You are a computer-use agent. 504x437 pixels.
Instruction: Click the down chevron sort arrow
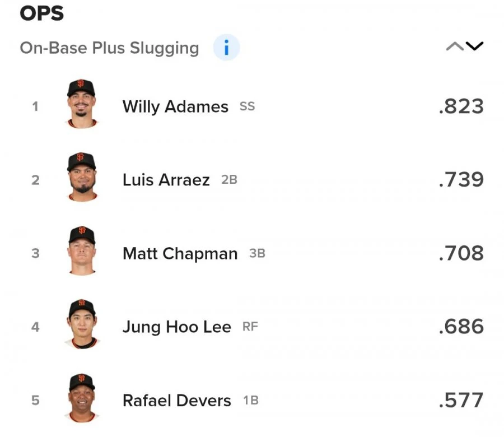coord(474,47)
